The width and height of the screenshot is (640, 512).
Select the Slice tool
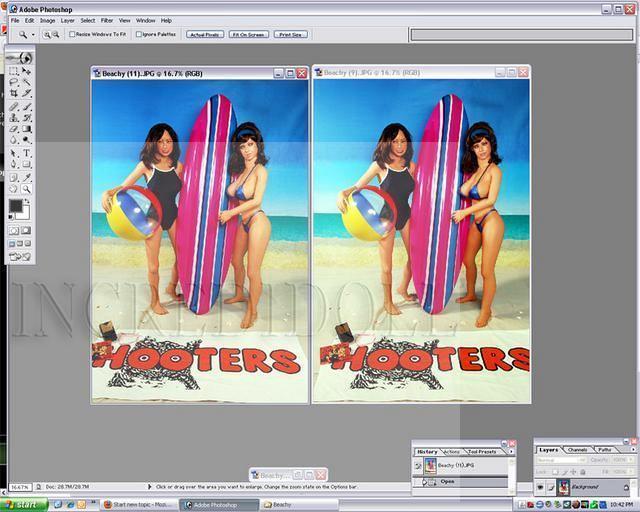26,93
